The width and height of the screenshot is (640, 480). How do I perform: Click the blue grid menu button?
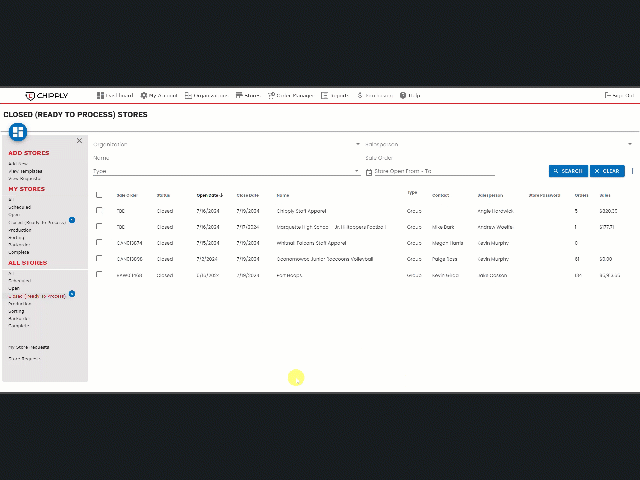click(18, 131)
